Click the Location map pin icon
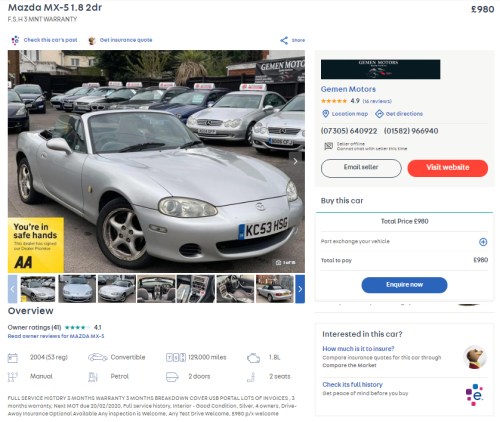The height and width of the screenshot is (422, 500). (x=326, y=114)
